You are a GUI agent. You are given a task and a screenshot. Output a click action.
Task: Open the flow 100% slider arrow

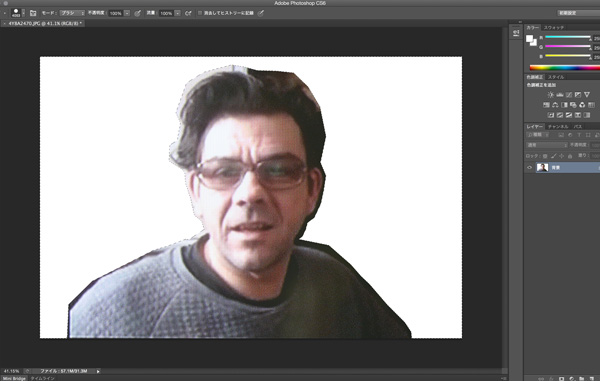[178, 13]
